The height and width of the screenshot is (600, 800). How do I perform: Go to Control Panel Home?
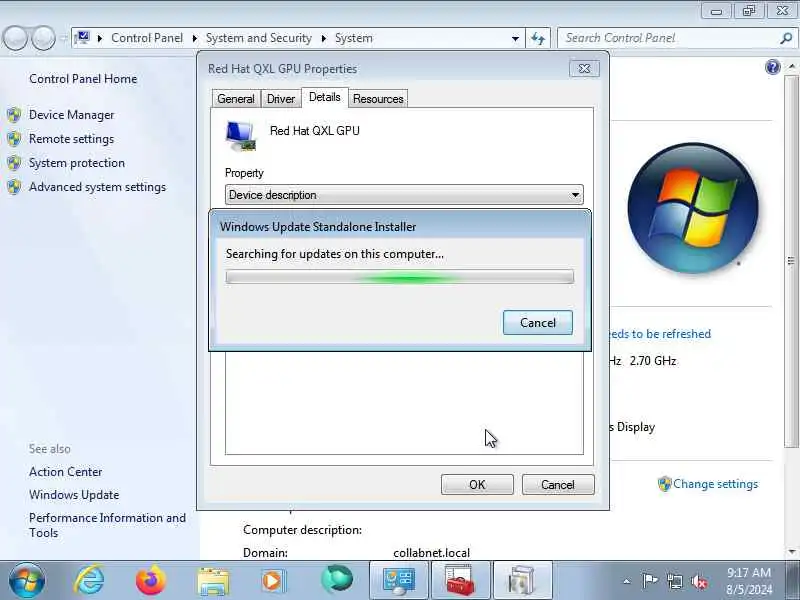83,79
